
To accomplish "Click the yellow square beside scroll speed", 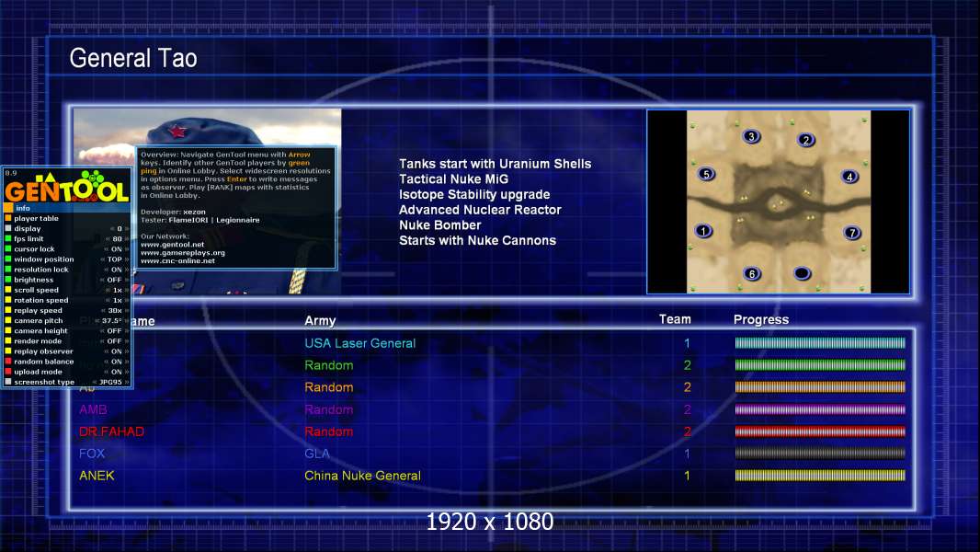I will [8, 290].
